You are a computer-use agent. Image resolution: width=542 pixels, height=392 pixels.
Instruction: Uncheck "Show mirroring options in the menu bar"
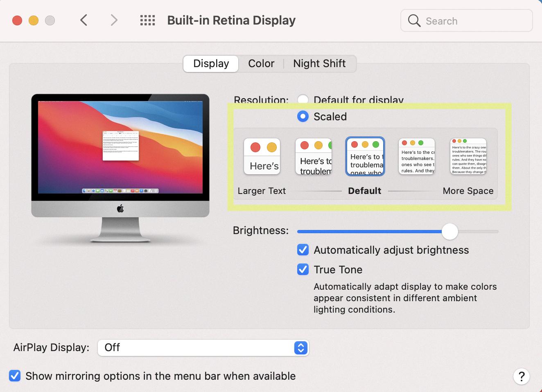point(15,376)
